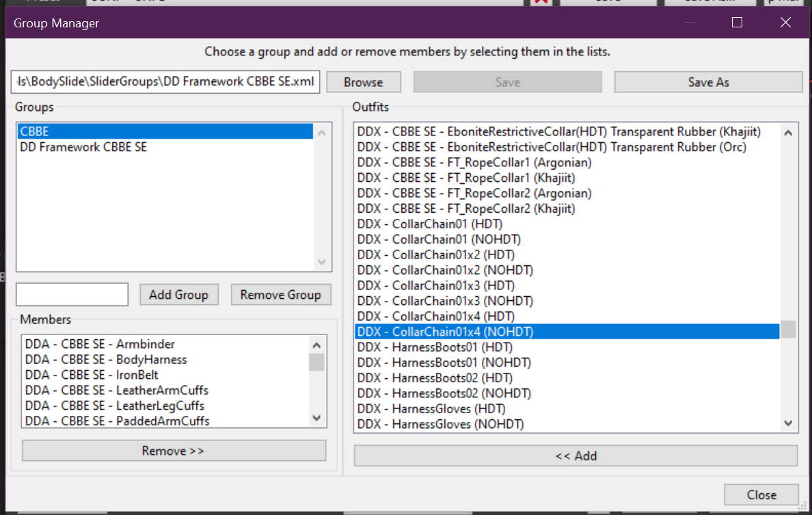Select the CBBE group
Screen dimensions: 812x515
click(x=165, y=131)
